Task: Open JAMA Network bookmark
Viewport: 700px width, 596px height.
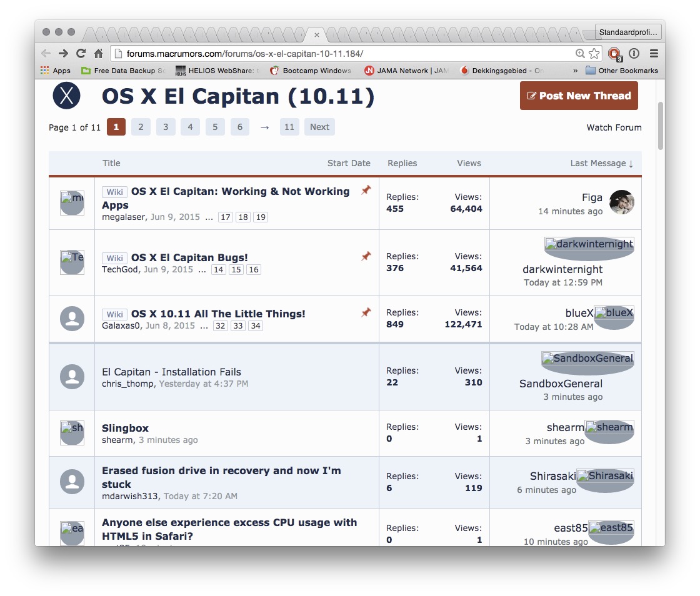Action: (406, 71)
